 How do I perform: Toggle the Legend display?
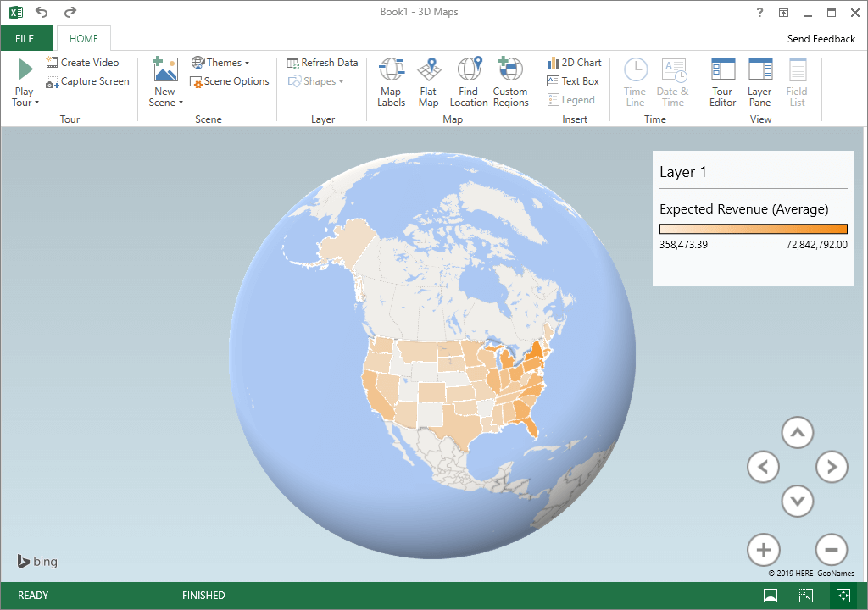[571, 99]
